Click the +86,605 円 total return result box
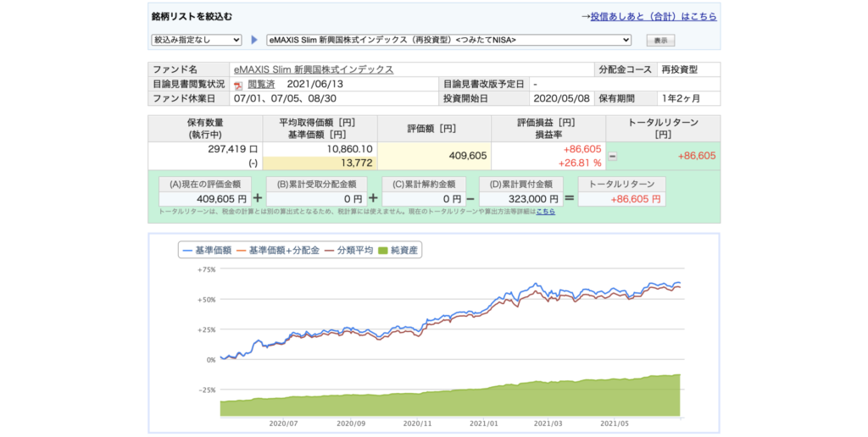The height and width of the screenshot is (437, 868). (621, 199)
